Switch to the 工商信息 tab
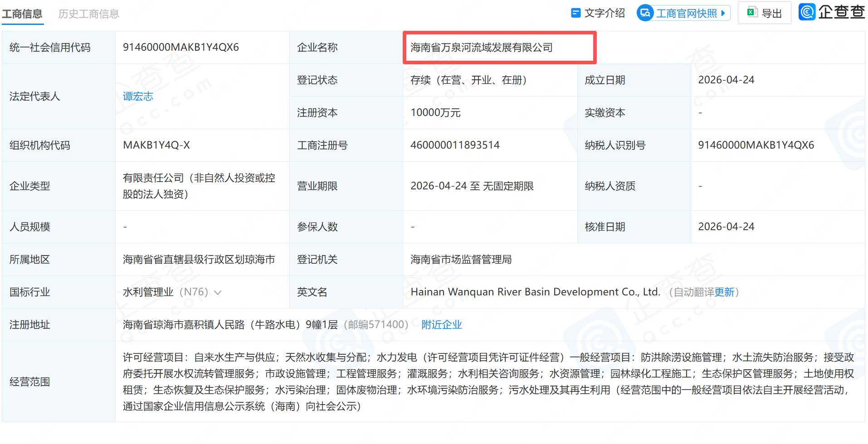Viewport: 868px width, 444px height. (22, 14)
